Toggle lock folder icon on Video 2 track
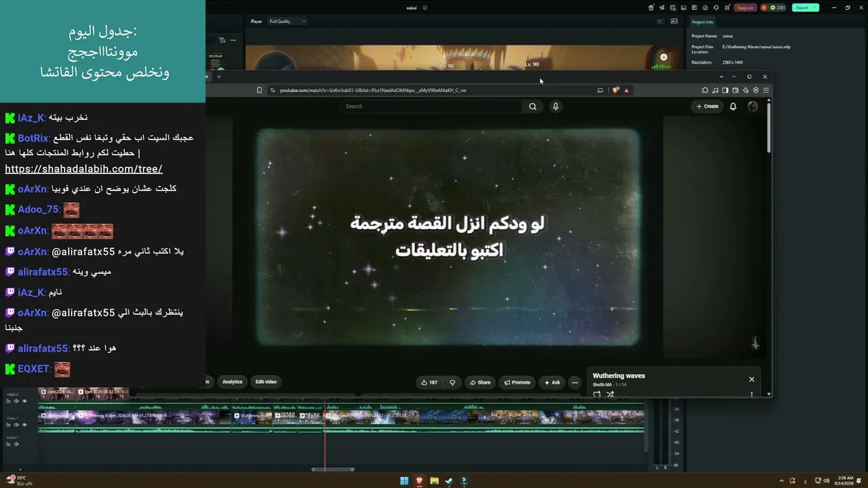 8,401
